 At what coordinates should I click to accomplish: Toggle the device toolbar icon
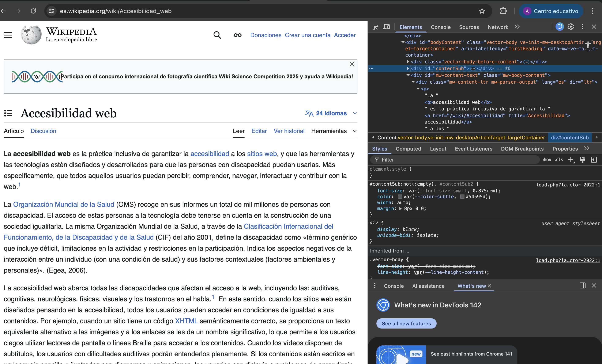tap(387, 27)
